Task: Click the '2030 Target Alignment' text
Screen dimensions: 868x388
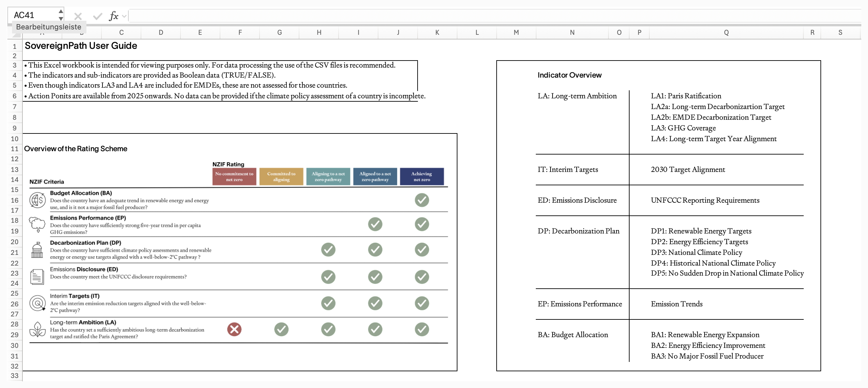Action: pos(688,170)
